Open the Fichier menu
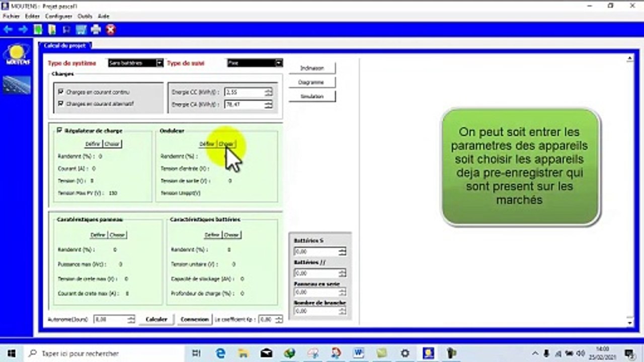644x362 pixels. (11, 16)
